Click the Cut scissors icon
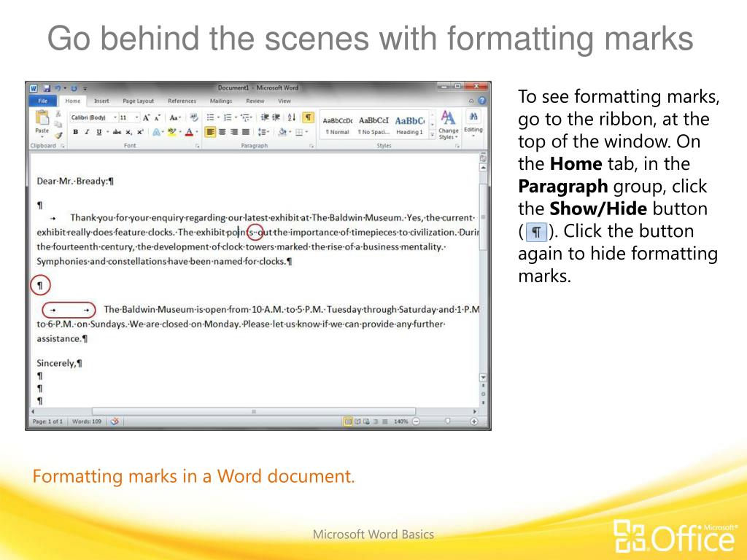The width and height of the screenshot is (747, 560). (x=58, y=114)
